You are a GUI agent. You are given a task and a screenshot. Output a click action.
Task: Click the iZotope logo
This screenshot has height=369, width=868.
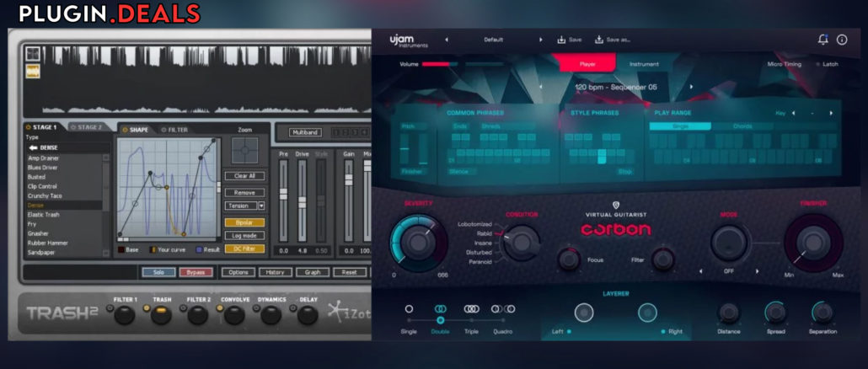point(349,313)
